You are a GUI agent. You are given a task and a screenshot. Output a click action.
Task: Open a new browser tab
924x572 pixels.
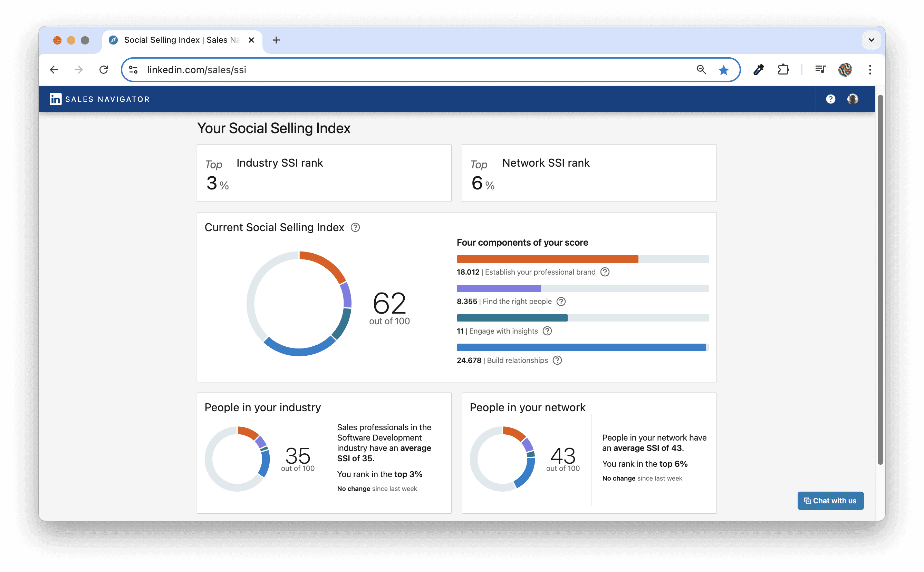(277, 40)
